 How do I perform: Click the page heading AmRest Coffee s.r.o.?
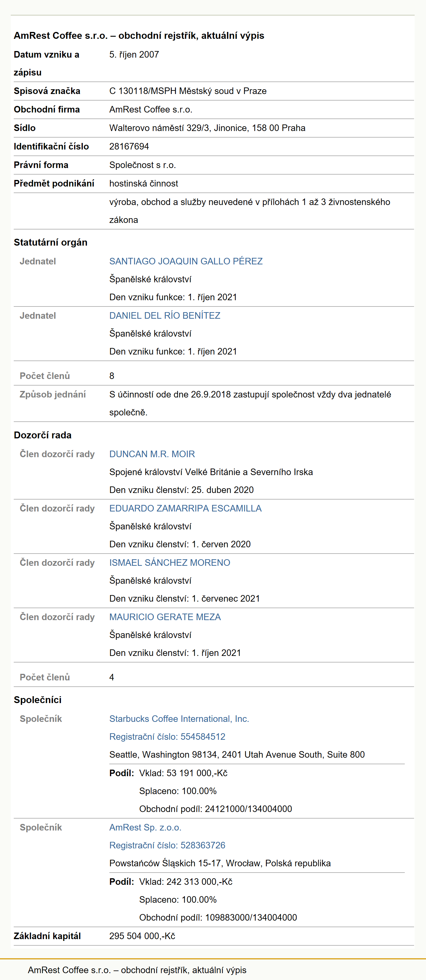[x=139, y=36]
